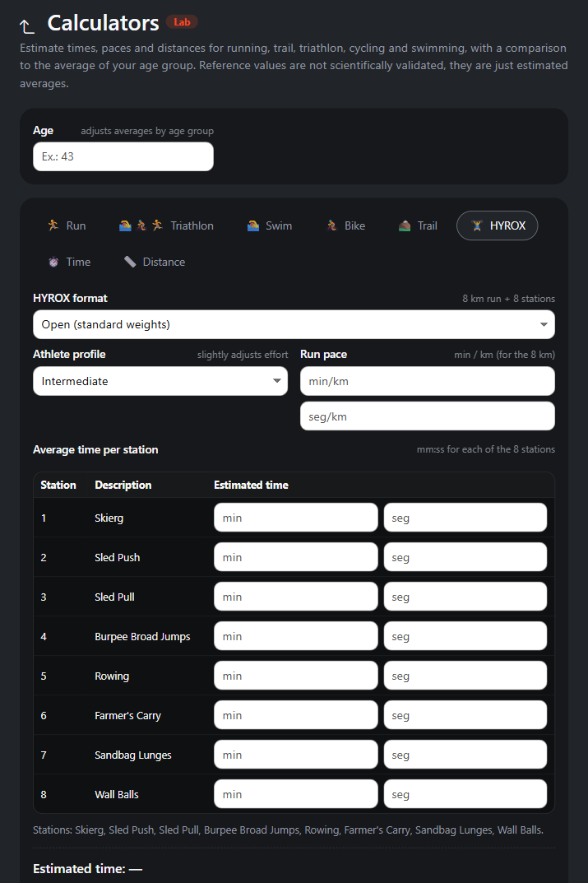Click the 'Athlete profile' label
Image resolution: width=588 pixels, height=883 pixels.
click(x=69, y=354)
